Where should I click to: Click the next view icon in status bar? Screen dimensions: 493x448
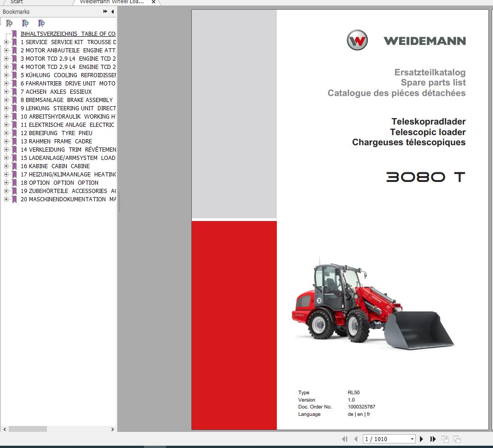click(457, 439)
